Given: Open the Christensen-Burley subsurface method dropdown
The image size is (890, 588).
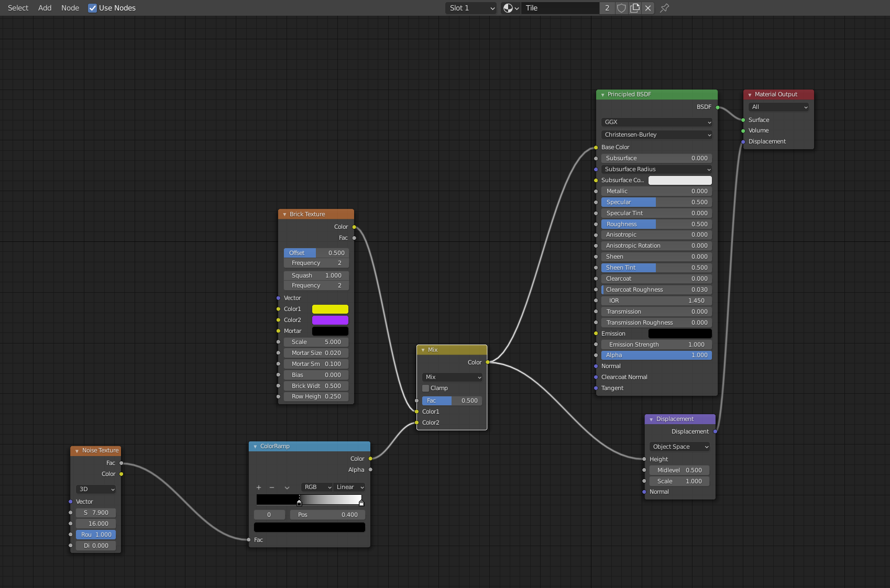Looking at the screenshot, I should (x=657, y=135).
